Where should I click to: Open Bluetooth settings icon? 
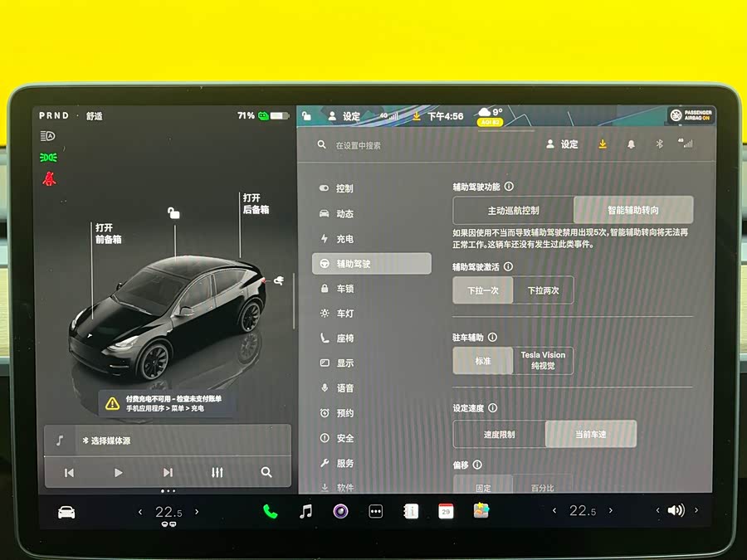(659, 144)
